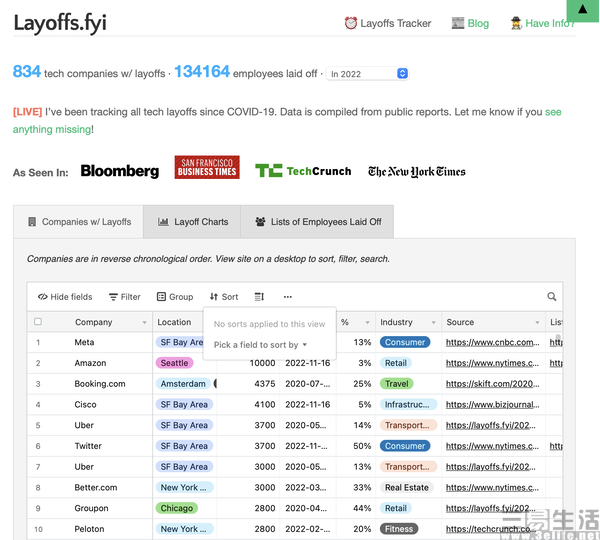
Task: Open the techcrunch source link in Peloton row
Action: pyautogui.click(x=491, y=529)
